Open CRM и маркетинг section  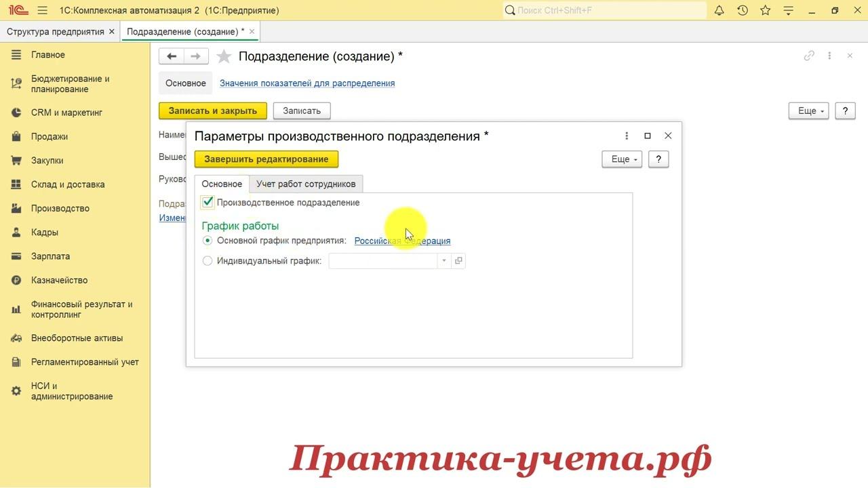pyautogui.click(x=66, y=113)
